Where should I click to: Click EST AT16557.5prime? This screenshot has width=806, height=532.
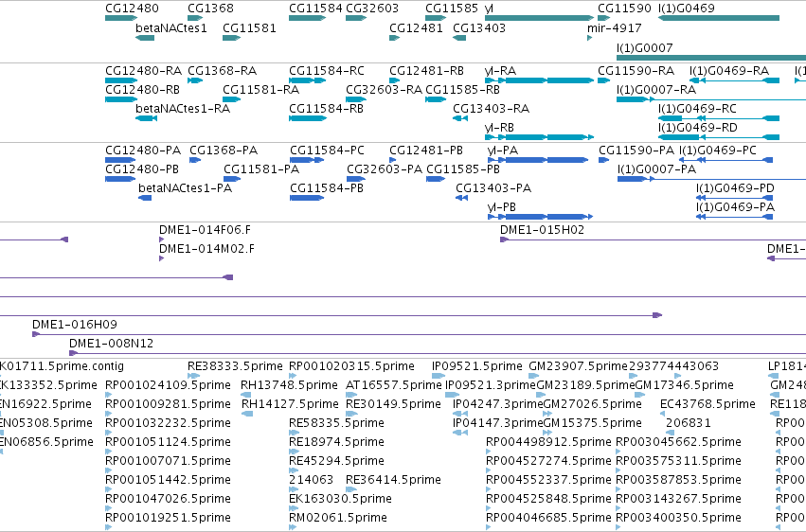[x=394, y=385]
